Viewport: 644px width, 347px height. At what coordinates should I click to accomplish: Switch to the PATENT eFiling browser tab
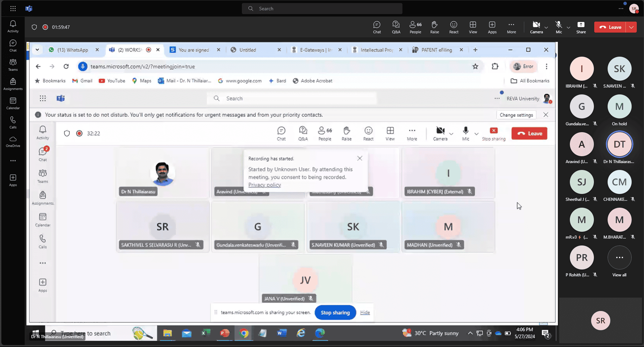436,50
